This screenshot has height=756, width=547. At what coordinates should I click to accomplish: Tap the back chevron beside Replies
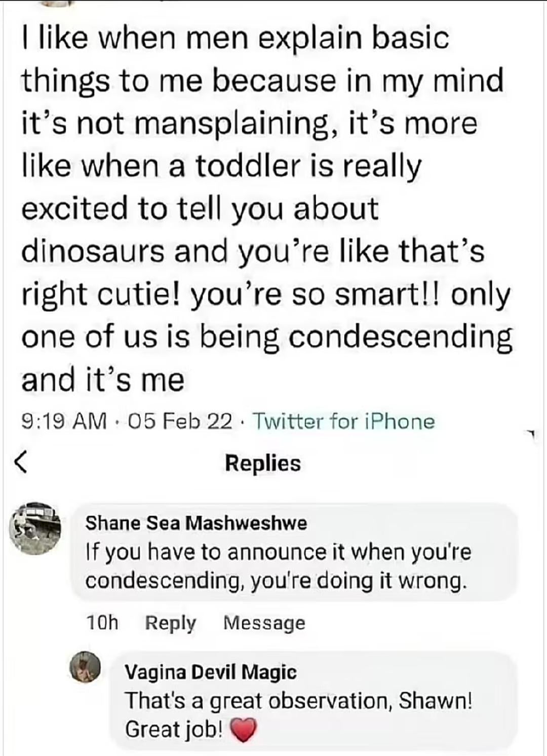point(20,463)
